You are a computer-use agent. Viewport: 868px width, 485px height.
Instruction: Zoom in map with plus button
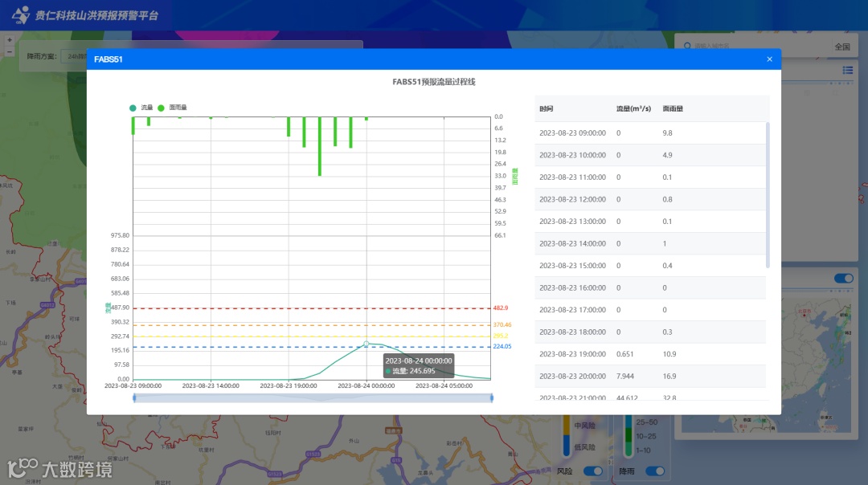pyautogui.click(x=10, y=40)
